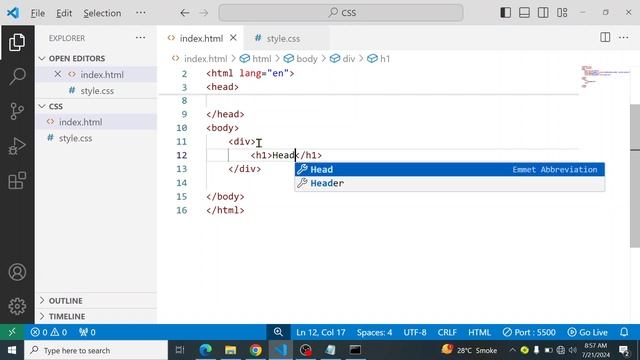Close the index.html tab
This screenshot has height=360, width=640.
(233, 38)
